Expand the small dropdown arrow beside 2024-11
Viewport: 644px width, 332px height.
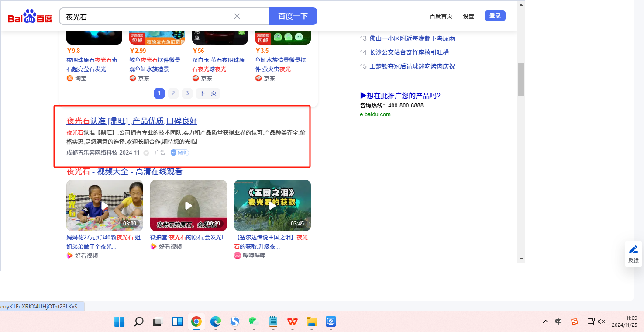[x=146, y=153]
